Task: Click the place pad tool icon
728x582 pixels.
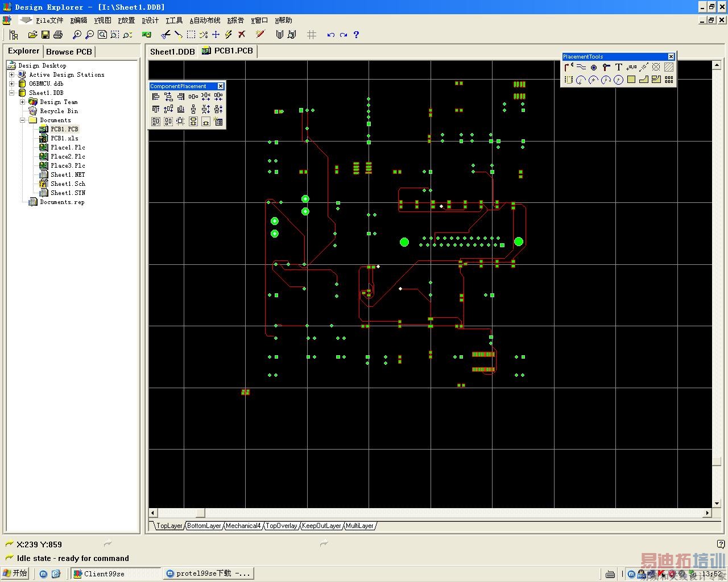Action: 594,67
